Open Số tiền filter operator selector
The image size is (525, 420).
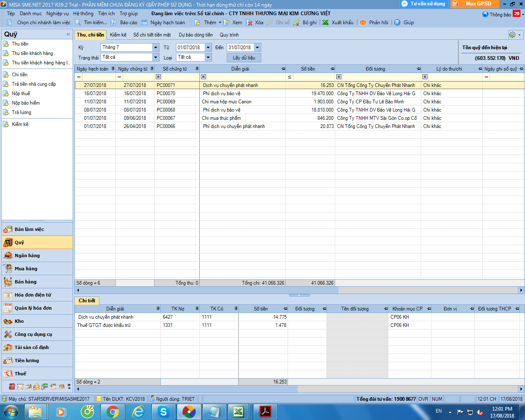pyautogui.click(x=290, y=77)
